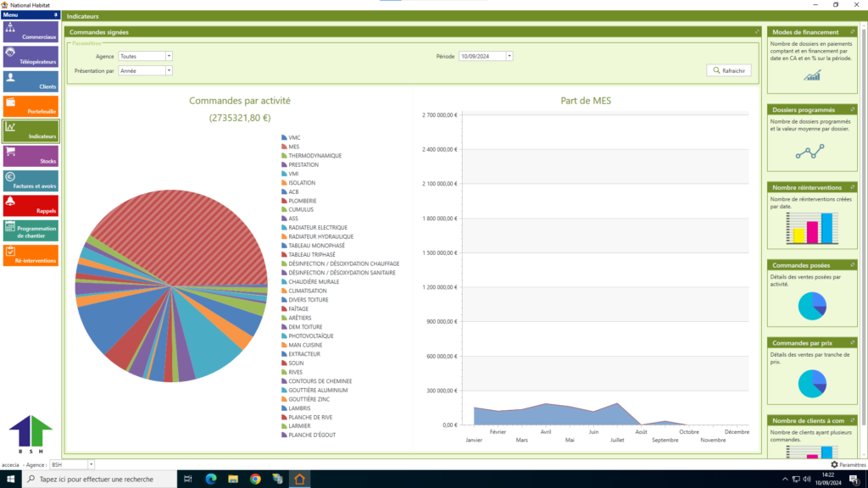Expand the Commandes signées panel
868x488 pixels.
pos(757,32)
